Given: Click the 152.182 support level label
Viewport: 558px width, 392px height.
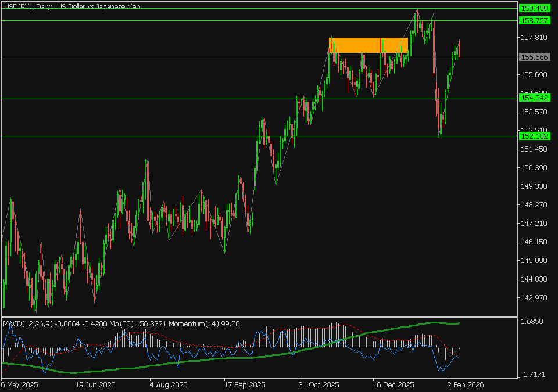Looking at the screenshot, I should tap(534, 136).
